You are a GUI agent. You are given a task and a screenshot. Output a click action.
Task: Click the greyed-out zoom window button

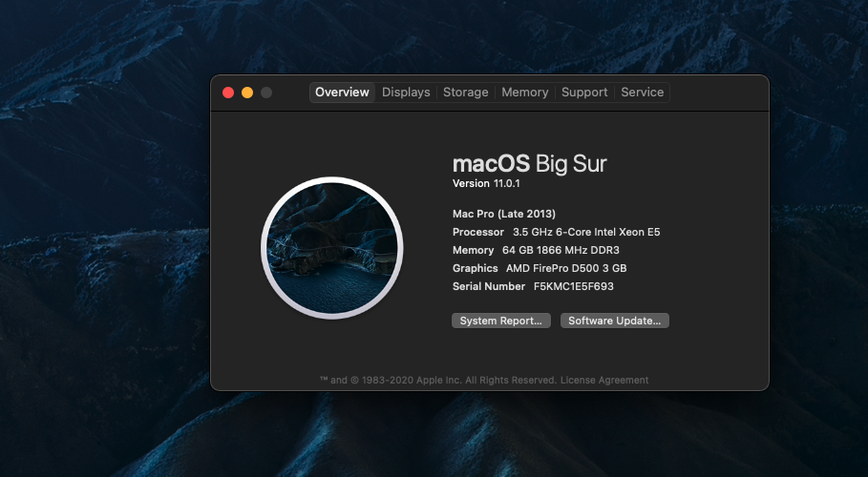click(x=266, y=93)
